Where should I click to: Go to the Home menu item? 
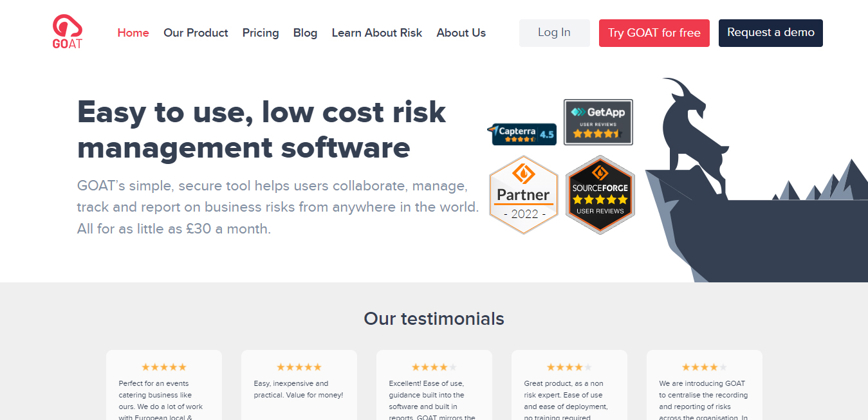(x=133, y=33)
